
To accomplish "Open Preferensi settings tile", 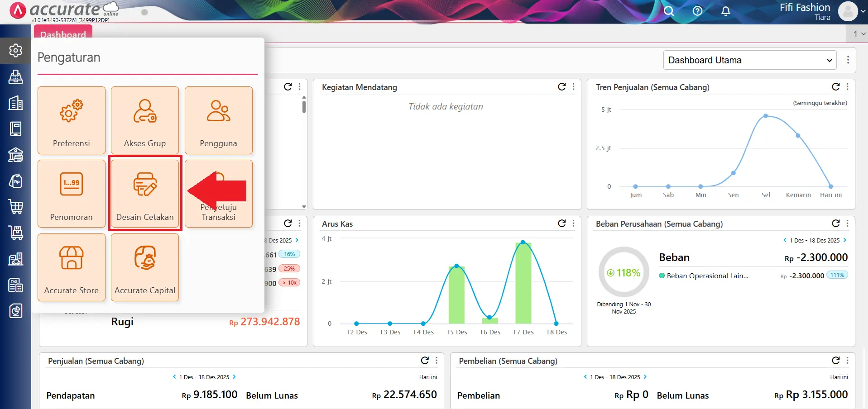I will (x=72, y=120).
